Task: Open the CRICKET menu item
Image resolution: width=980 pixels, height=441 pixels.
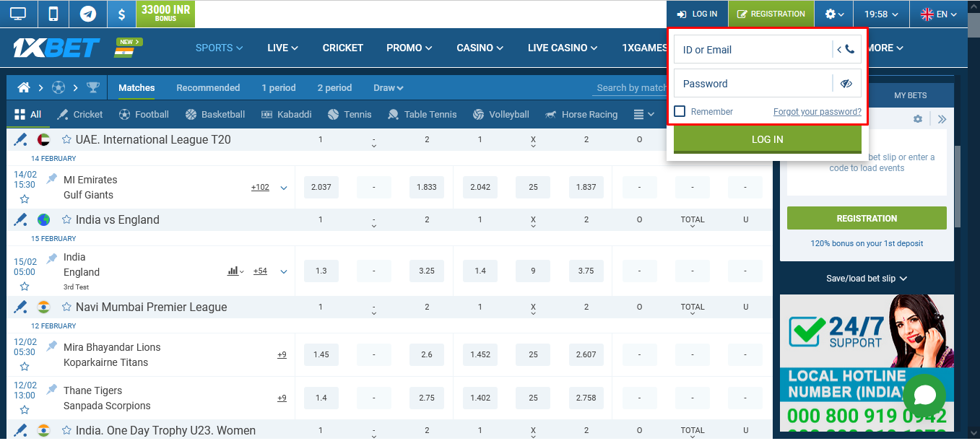Action: point(342,48)
